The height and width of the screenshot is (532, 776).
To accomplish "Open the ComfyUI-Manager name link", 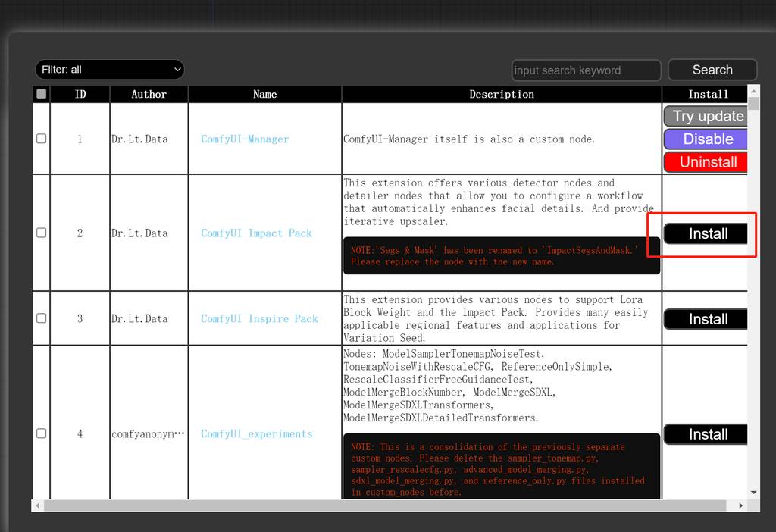I will tap(245, 139).
